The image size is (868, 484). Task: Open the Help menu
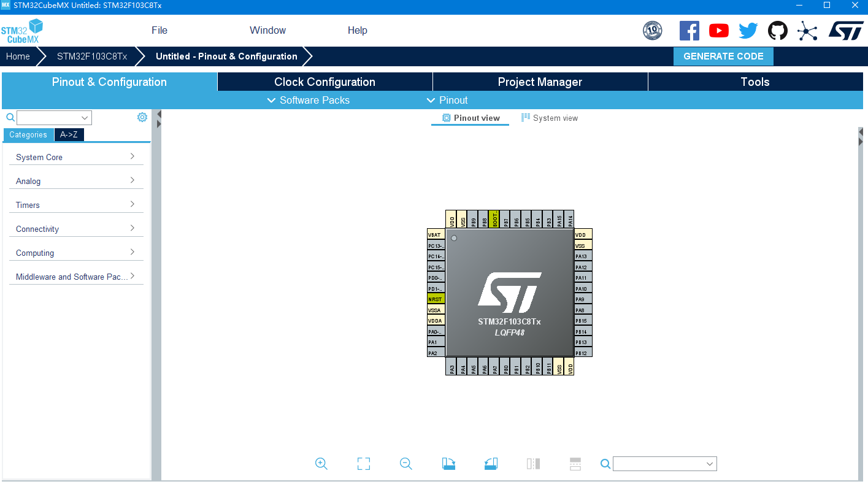[358, 30]
